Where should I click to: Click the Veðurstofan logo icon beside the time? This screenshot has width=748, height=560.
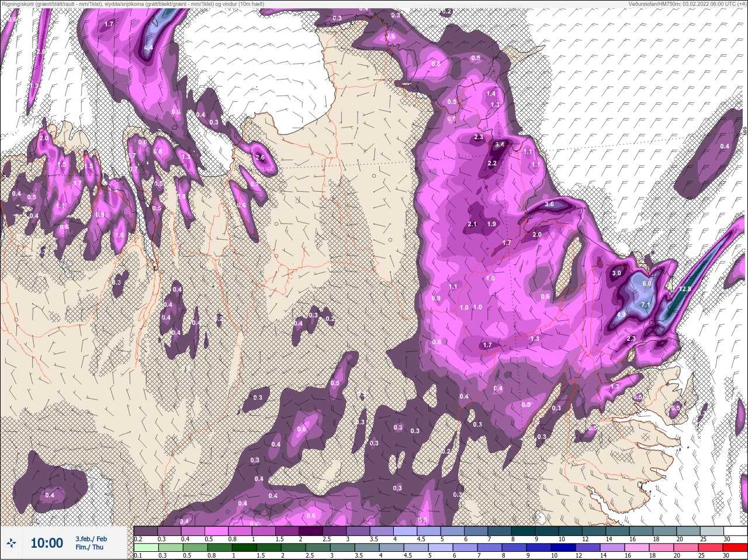(11, 544)
